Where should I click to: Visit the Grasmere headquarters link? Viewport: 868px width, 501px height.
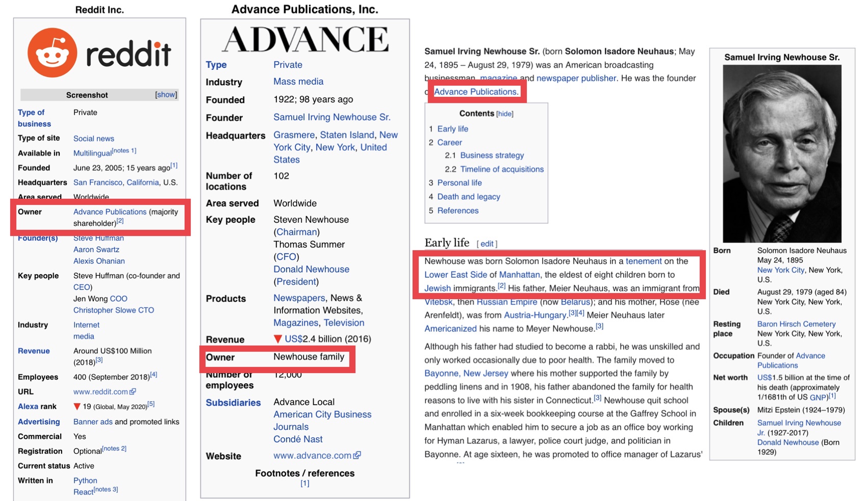click(294, 135)
